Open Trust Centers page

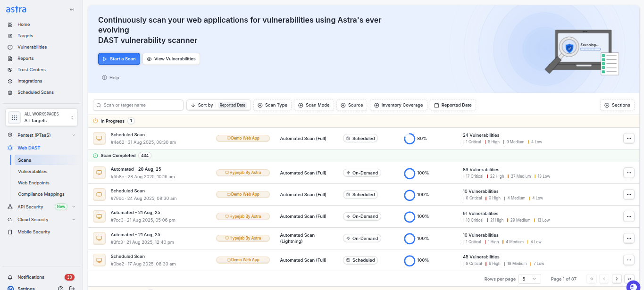coord(32,70)
